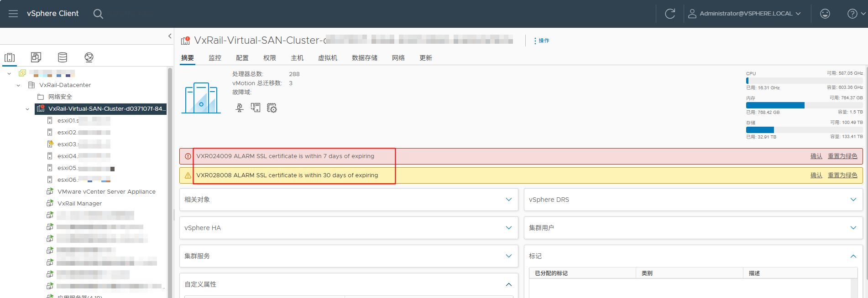Switch to the 配置 tab
Viewport: 868px width, 298px height.
click(242, 58)
